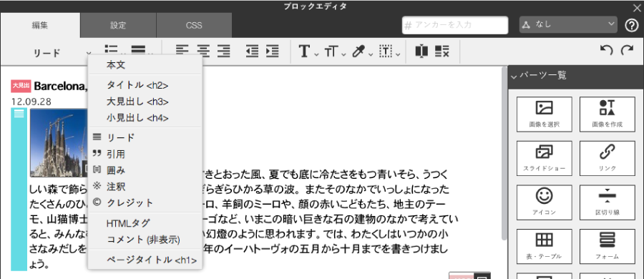
Task: Choose タイトル <h2> menu item
Action: (x=145, y=85)
